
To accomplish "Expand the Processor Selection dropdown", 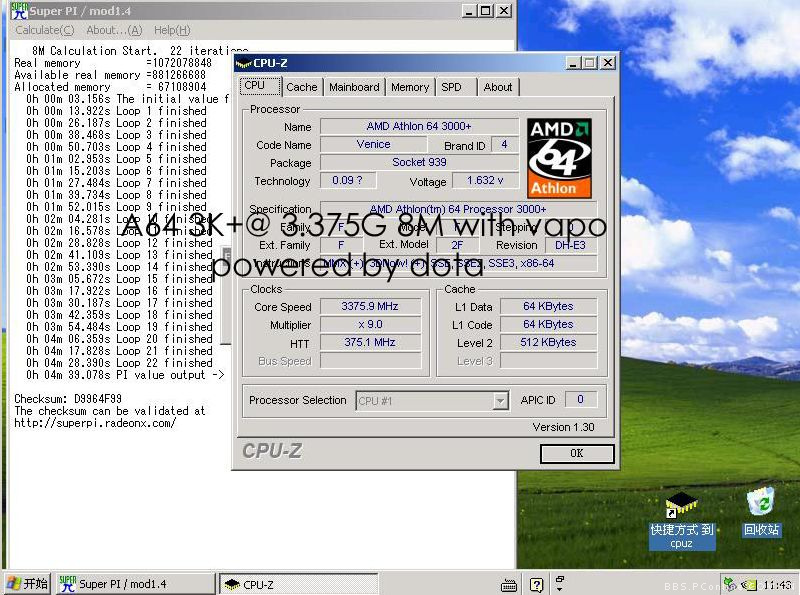I will (x=501, y=401).
